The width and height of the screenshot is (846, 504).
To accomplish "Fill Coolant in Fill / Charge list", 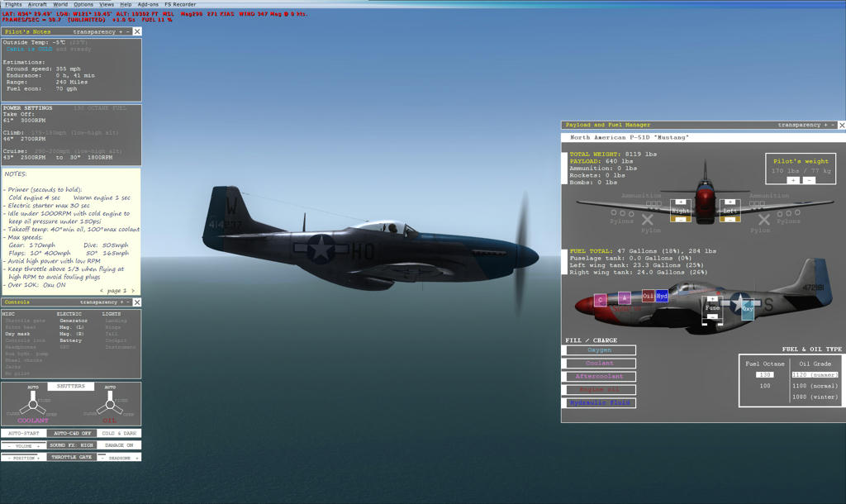I will (599, 364).
